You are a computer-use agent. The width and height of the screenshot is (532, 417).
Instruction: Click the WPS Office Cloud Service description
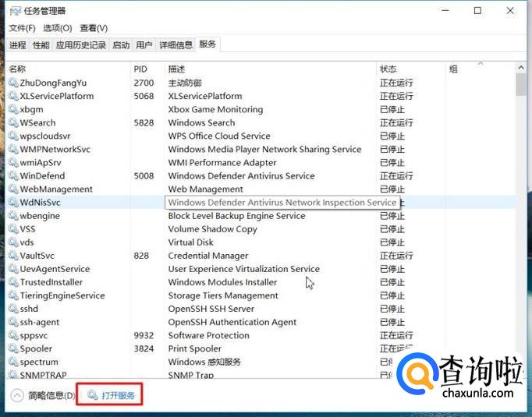tap(219, 136)
